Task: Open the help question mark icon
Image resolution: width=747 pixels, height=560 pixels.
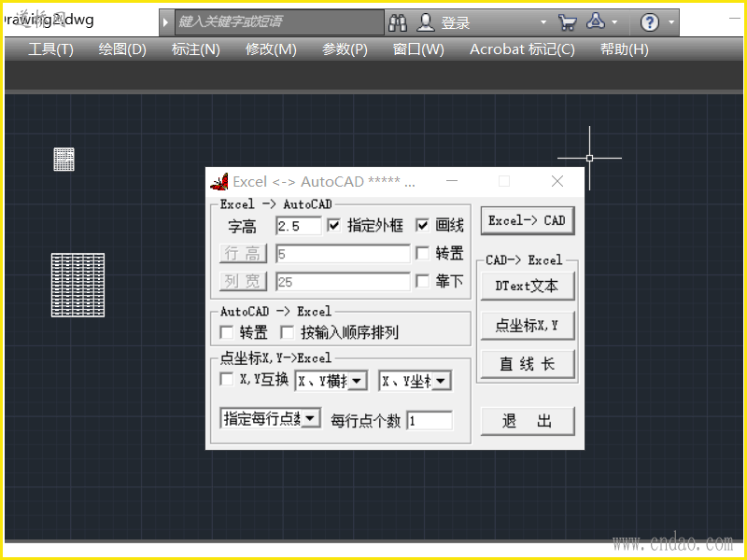Action: coord(649,22)
